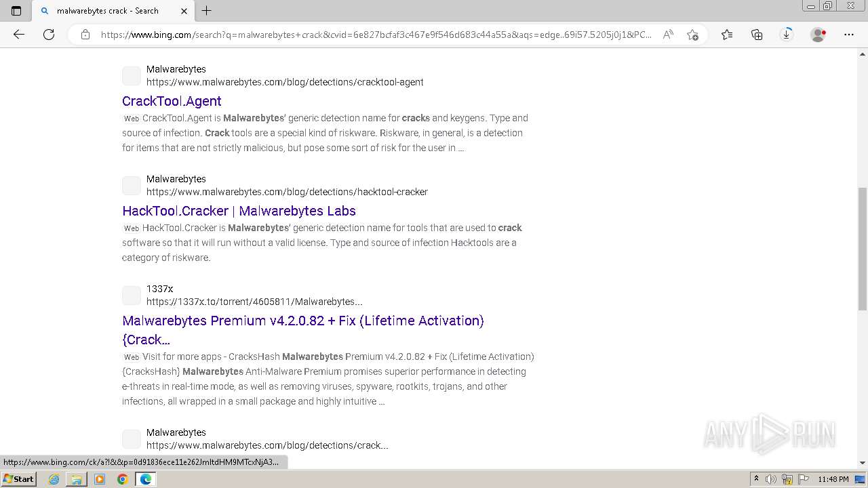Image resolution: width=868 pixels, height=488 pixels.
Task: Open the Windows Start menu
Action: pos(18,479)
